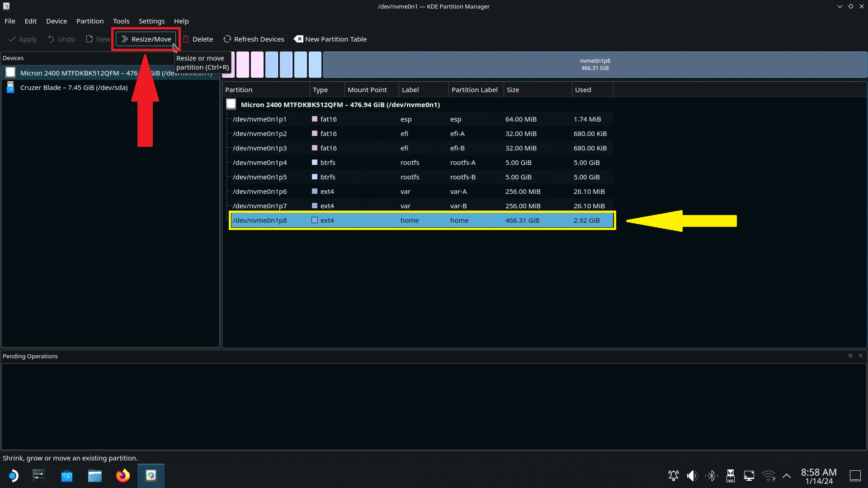Open the volume control tray icon
The height and width of the screenshot is (488, 868).
coord(692,476)
